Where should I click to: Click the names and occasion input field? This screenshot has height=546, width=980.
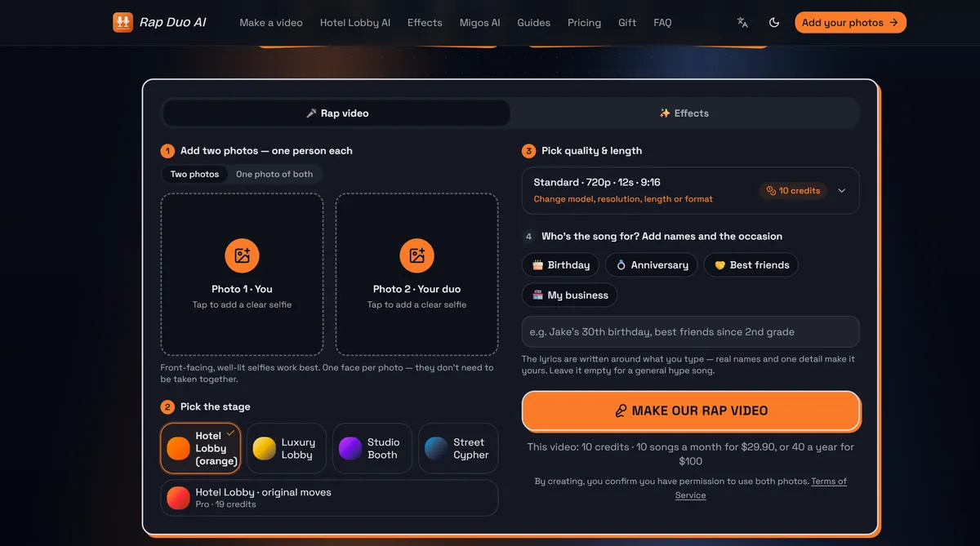coord(690,332)
